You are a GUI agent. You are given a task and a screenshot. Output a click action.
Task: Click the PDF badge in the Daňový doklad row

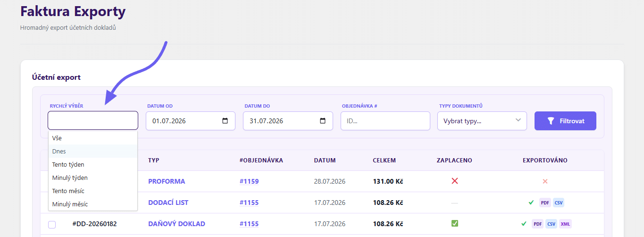pyautogui.click(x=537, y=224)
